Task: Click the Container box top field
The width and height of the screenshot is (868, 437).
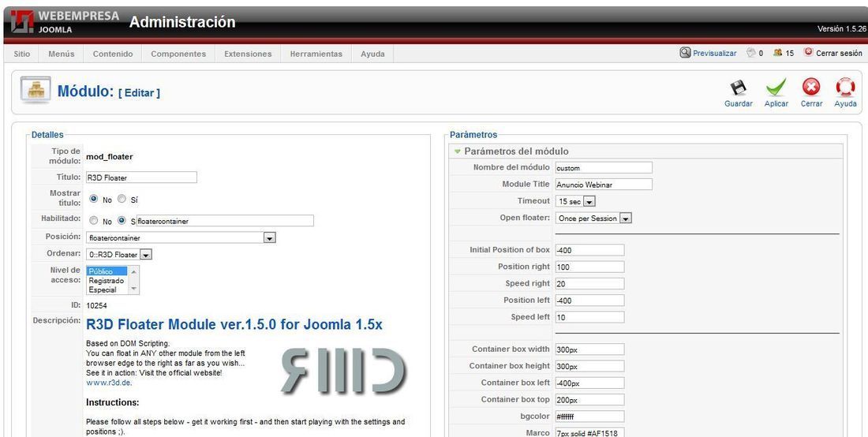Action: coord(589,399)
